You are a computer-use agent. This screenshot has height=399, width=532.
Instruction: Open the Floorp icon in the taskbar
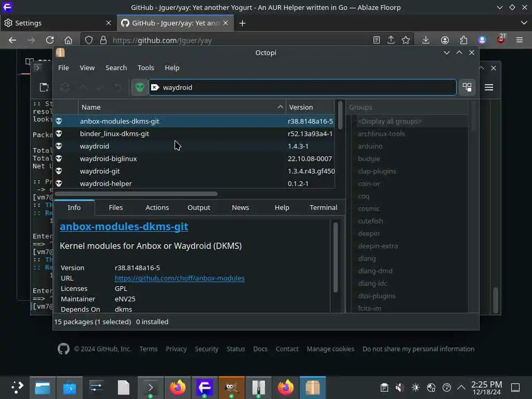point(205,388)
